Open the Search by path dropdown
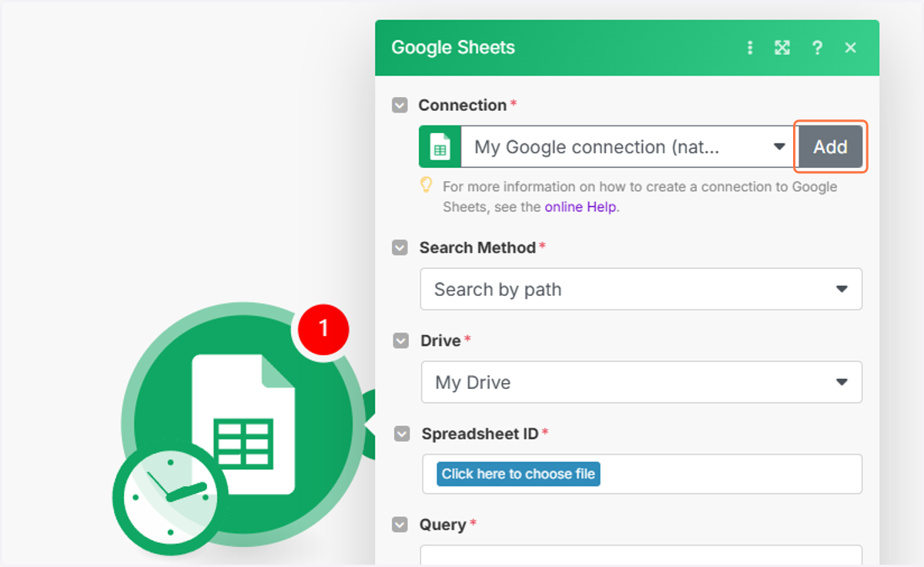924x567 pixels. click(641, 290)
